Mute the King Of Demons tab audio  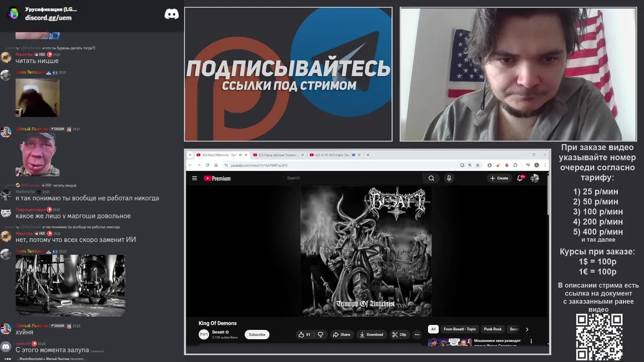pos(240,155)
